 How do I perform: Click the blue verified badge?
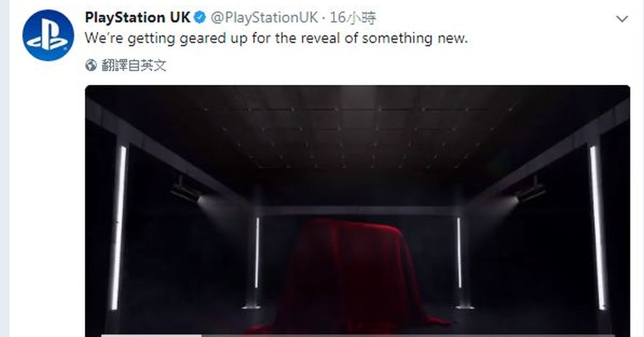point(200,18)
